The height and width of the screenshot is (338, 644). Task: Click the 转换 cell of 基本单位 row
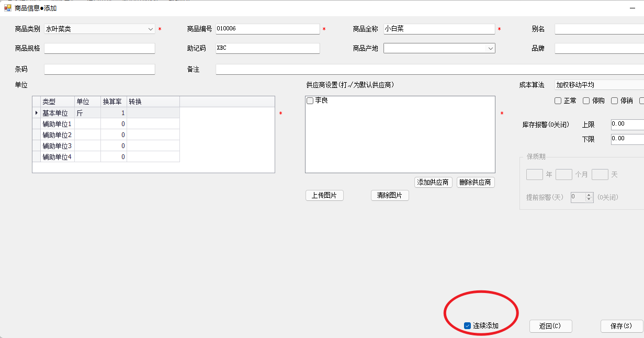click(x=153, y=113)
